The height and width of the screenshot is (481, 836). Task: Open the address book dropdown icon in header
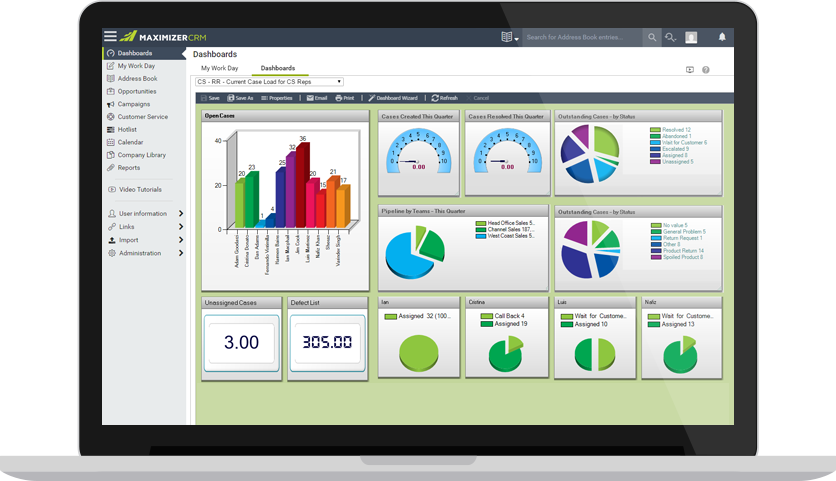point(510,37)
